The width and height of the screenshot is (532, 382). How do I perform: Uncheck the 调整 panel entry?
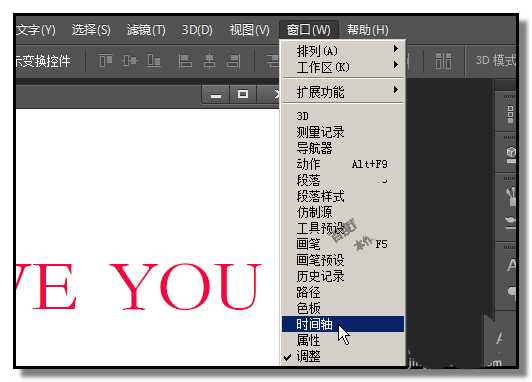[x=343, y=356]
